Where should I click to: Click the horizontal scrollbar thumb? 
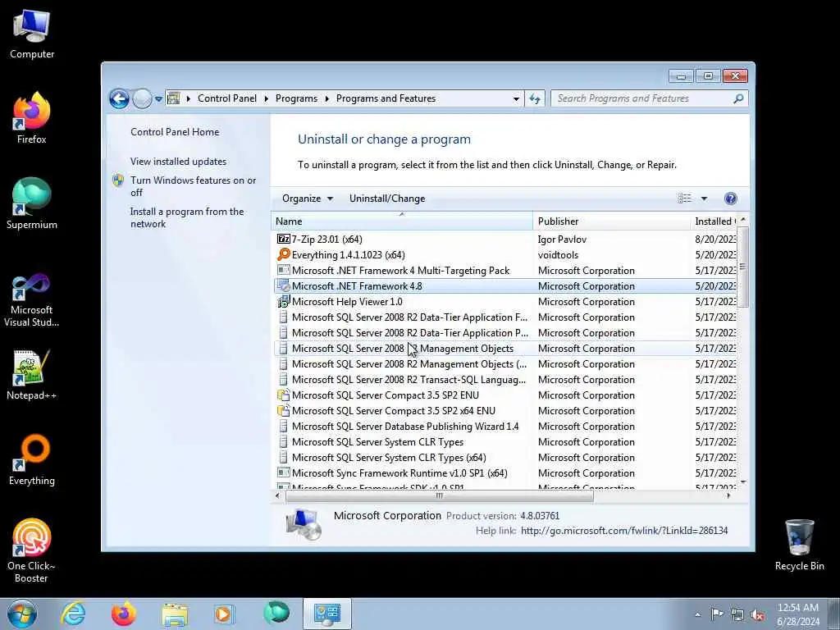click(x=440, y=496)
